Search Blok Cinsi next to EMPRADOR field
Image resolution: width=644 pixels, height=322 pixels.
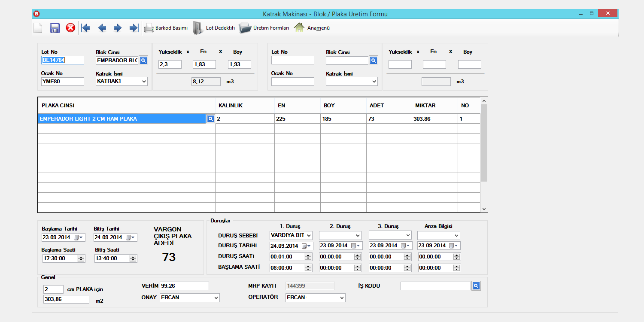pos(143,61)
